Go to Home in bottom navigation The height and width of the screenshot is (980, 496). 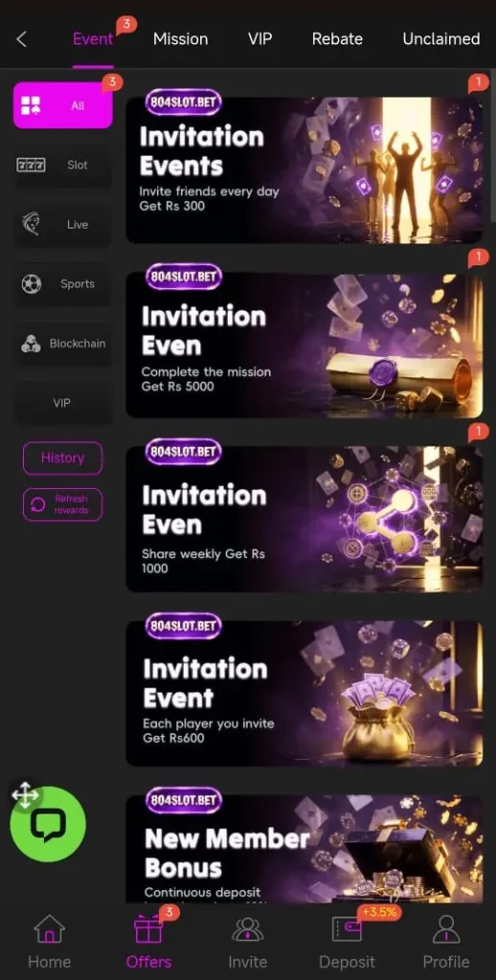(50, 942)
